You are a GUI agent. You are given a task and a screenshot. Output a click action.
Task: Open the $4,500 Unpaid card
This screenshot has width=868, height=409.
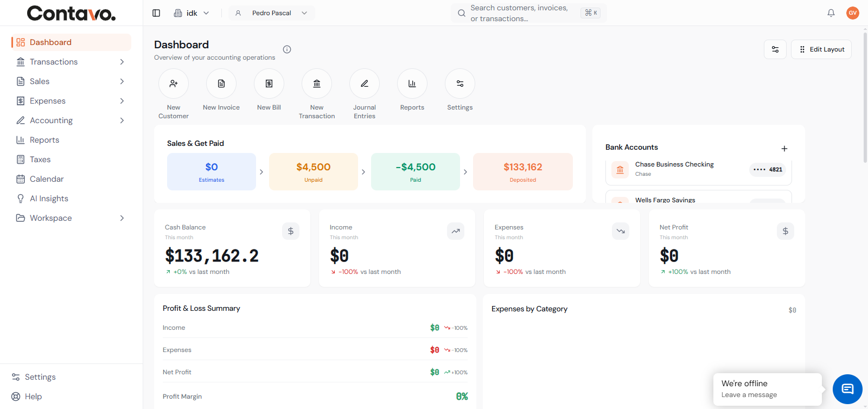(314, 171)
